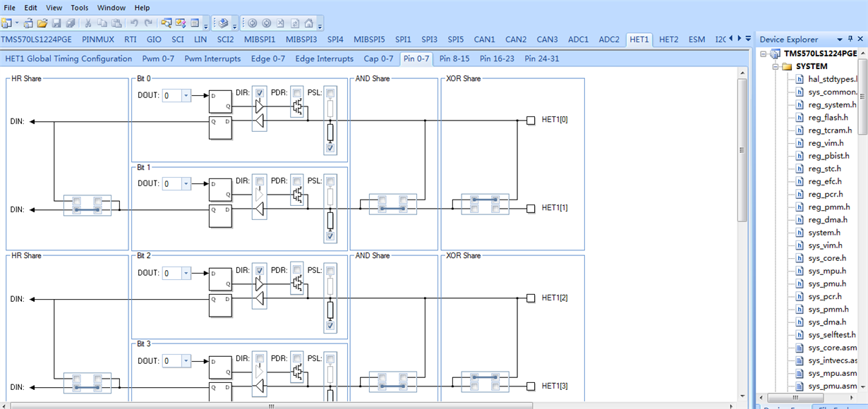Toggle the Bit 3 DIR checkbox
868x409 pixels.
[x=260, y=358]
